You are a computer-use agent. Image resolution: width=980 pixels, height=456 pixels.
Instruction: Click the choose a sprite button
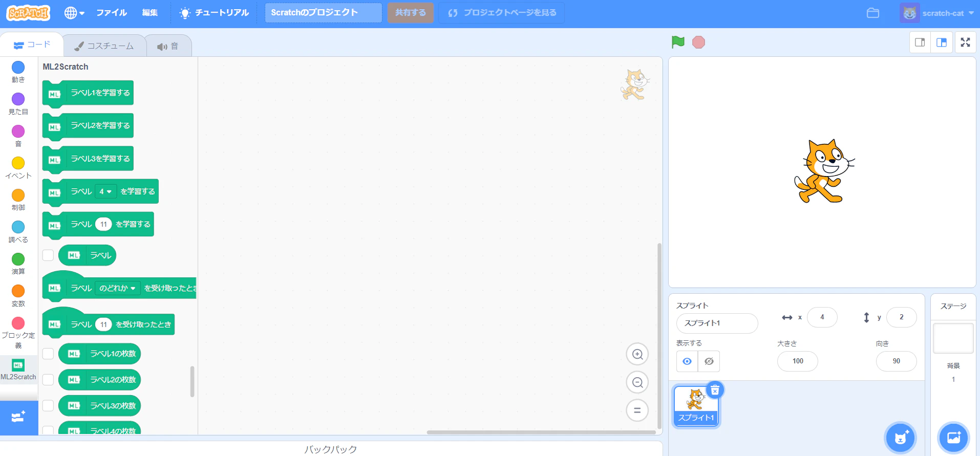click(901, 438)
